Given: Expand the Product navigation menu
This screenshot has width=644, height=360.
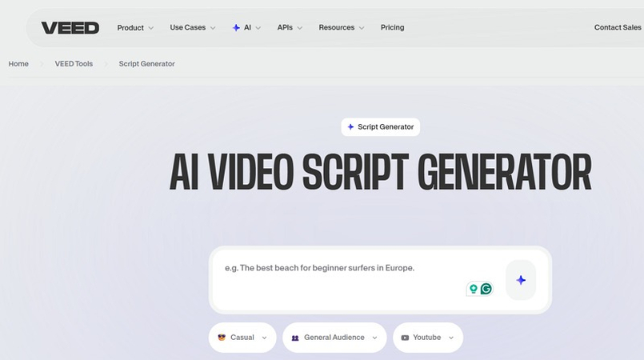Looking at the screenshot, I should [x=135, y=28].
